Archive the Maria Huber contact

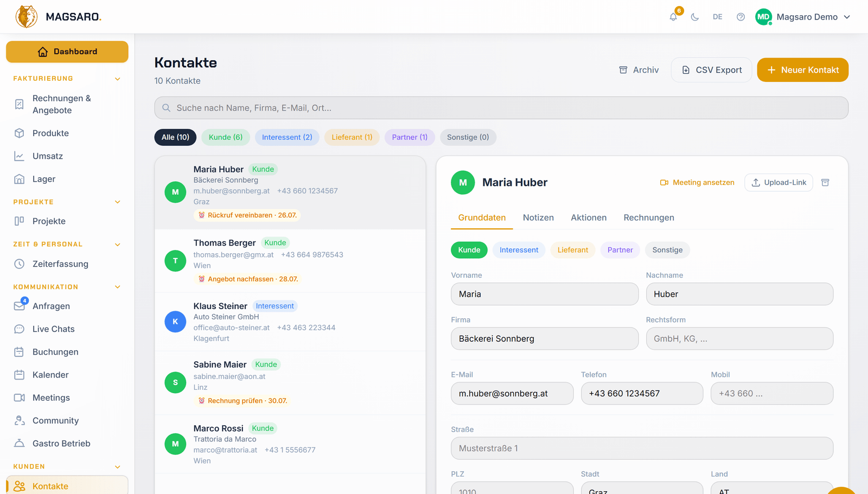pyautogui.click(x=825, y=183)
